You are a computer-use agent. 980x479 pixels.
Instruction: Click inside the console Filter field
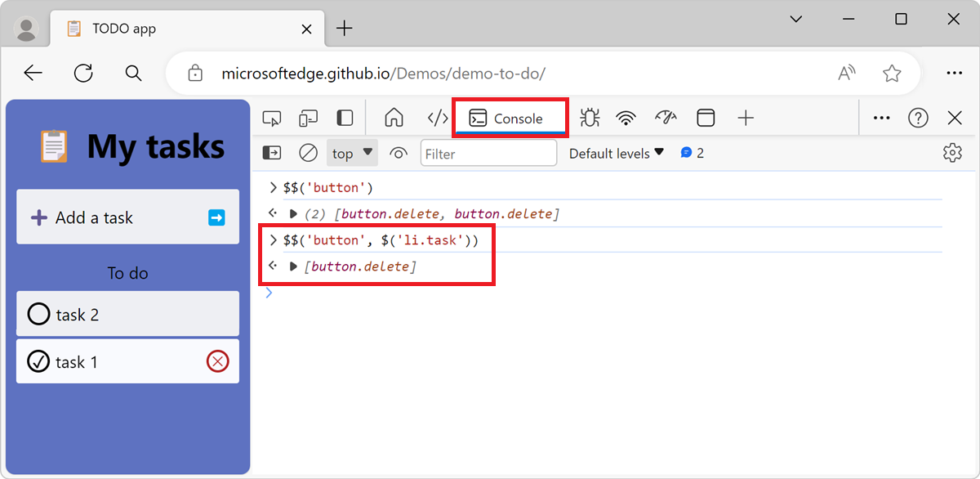[x=488, y=153]
